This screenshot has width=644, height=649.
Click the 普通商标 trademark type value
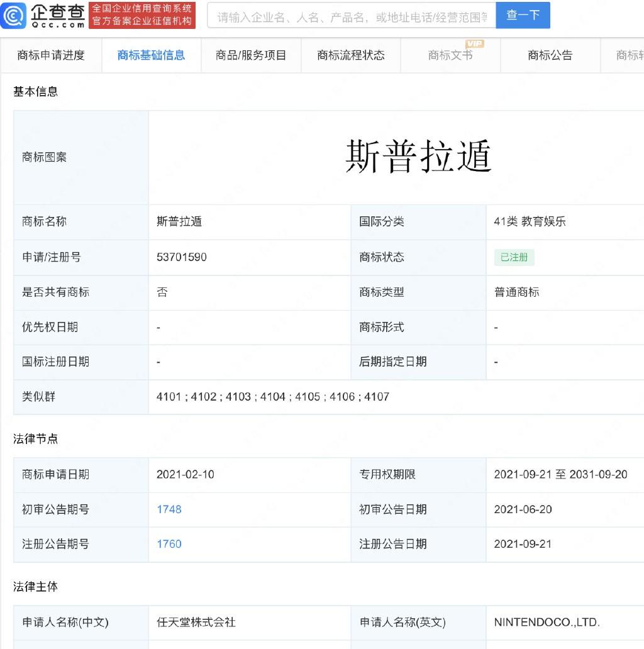(x=516, y=292)
